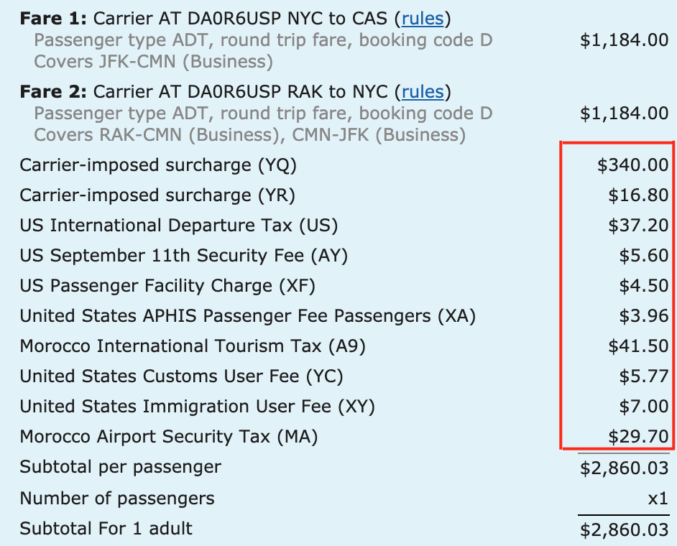Select the $1,184.00 Fare 2 price
This screenshot has width=677, height=546.
click(624, 114)
